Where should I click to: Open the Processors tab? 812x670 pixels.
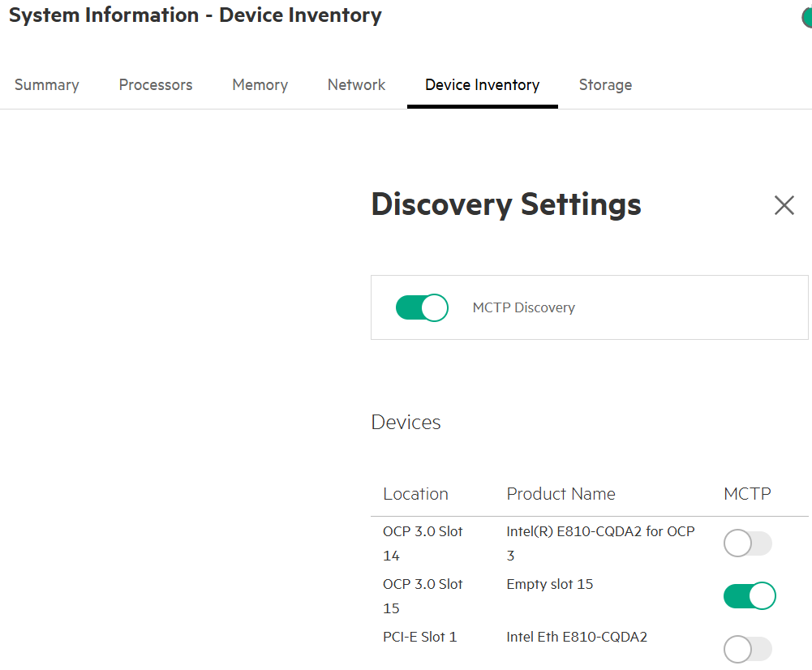tap(155, 84)
